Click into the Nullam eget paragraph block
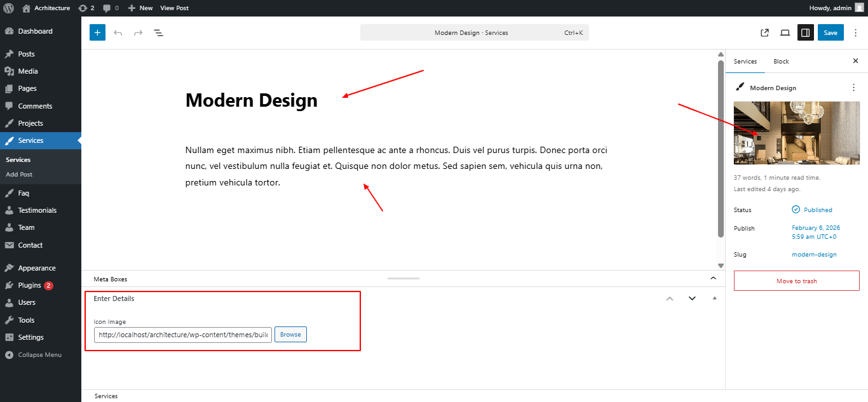The image size is (868, 402). pos(397,166)
